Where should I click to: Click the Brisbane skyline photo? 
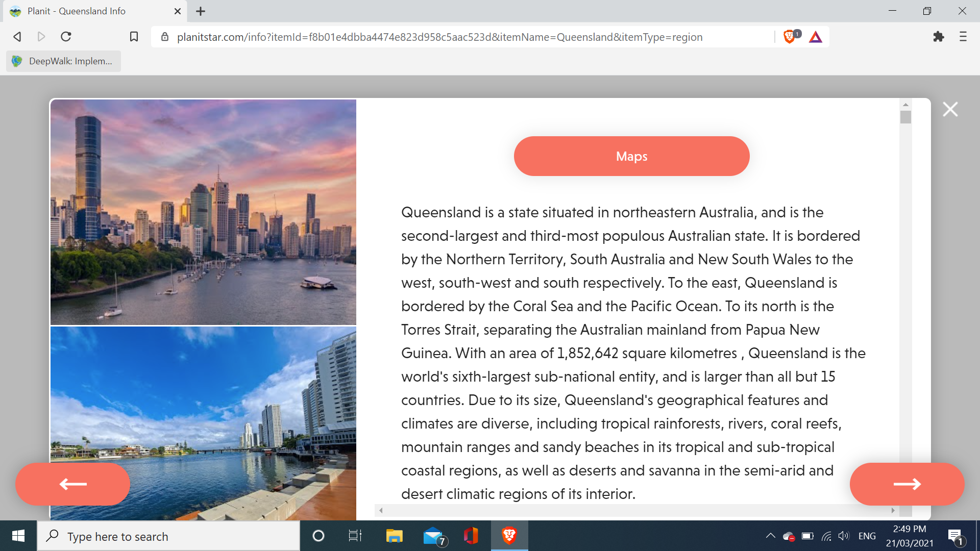(203, 212)
